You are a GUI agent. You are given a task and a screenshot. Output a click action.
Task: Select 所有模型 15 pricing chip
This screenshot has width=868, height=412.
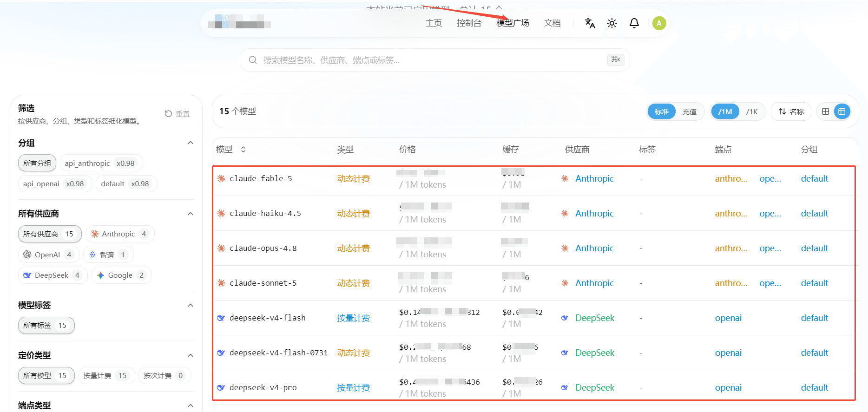(x=46, y=376)
